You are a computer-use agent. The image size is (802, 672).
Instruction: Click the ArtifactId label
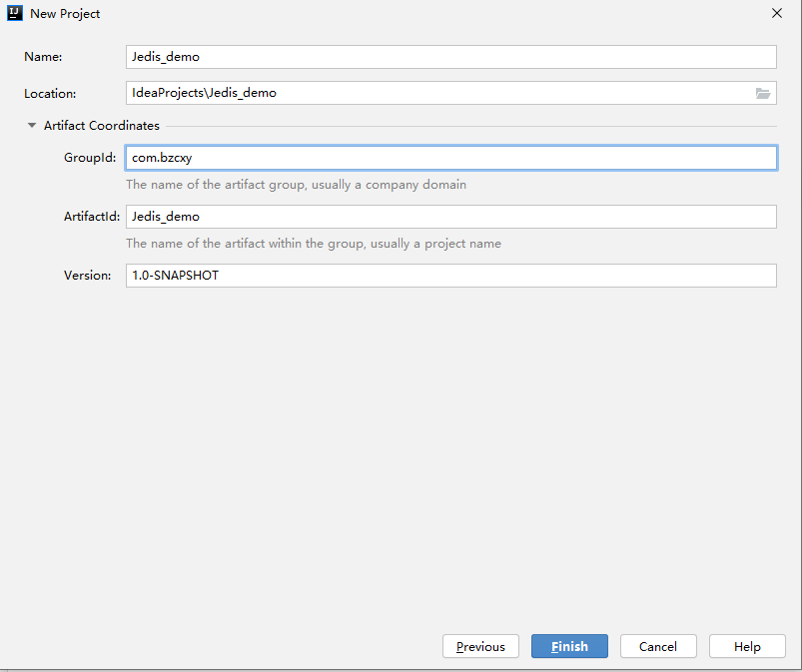(92, 217)
